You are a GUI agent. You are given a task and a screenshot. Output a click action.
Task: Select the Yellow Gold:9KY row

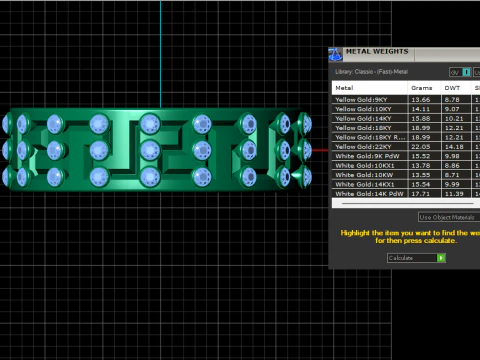pyautogui.click(x=406, y=100)
